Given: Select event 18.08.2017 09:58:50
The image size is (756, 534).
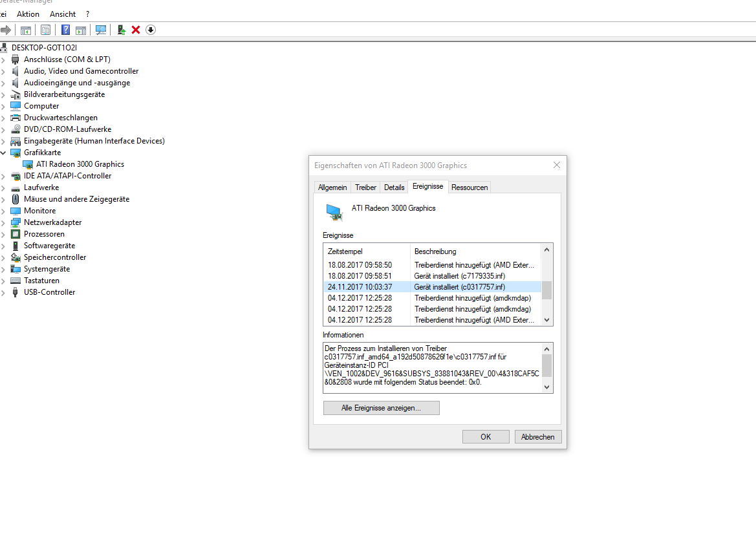Looking at the screenshot, I should tap(433, 265).
